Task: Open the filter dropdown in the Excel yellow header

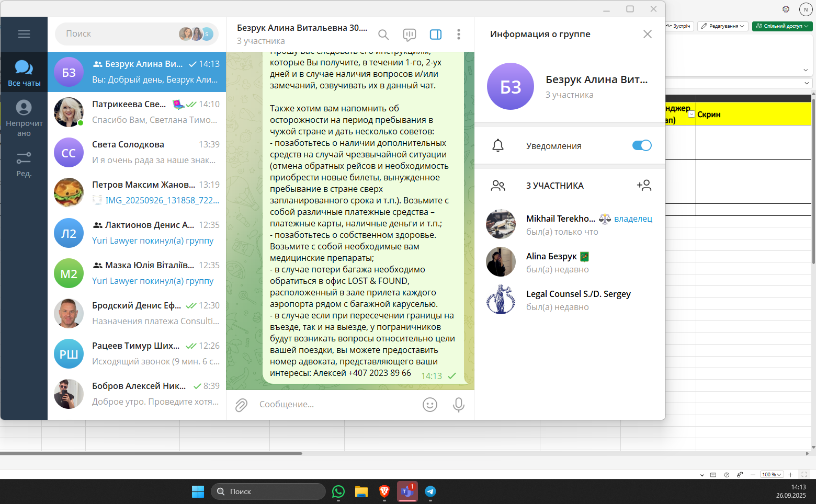Action: 692,114
